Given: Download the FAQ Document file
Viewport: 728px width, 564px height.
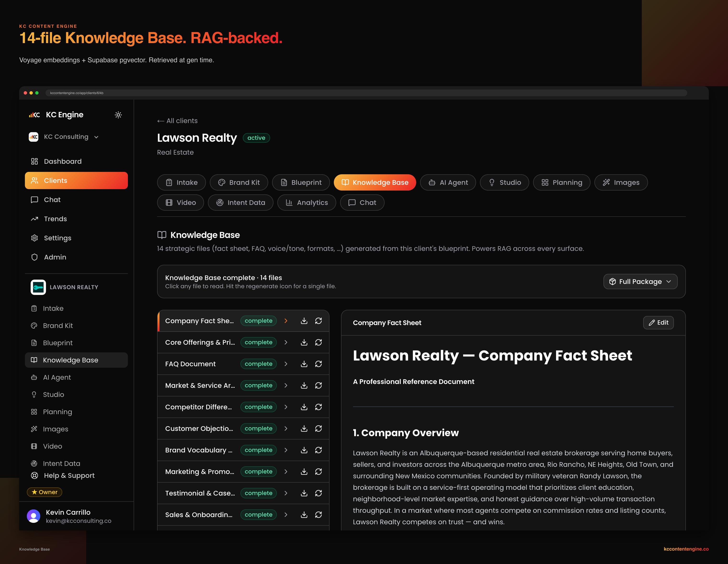Looking at the screenshot, I should (304, 364).
